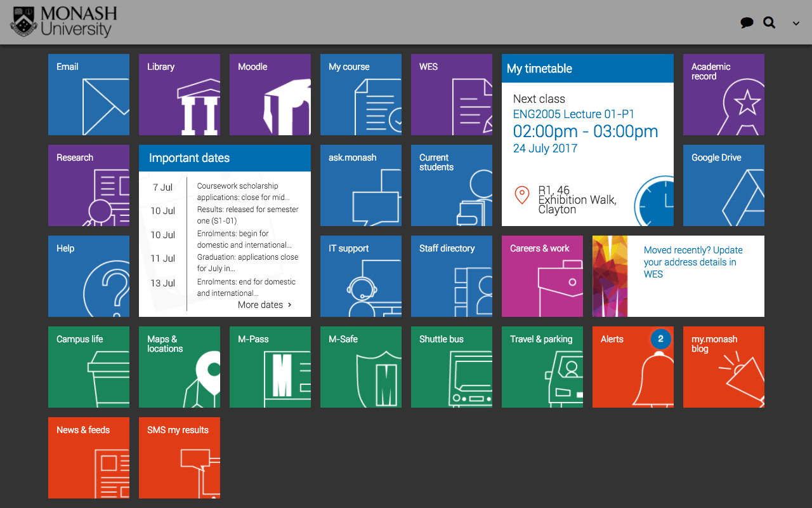This screenshot has width=812, height=508.
Task: Open the Email envelope tile
Action: 89,95
